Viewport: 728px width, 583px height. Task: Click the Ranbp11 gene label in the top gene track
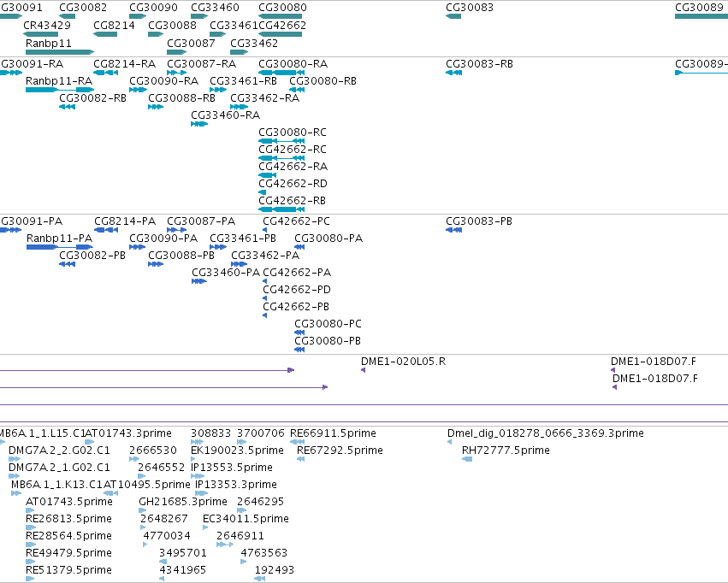click(49, 43)
